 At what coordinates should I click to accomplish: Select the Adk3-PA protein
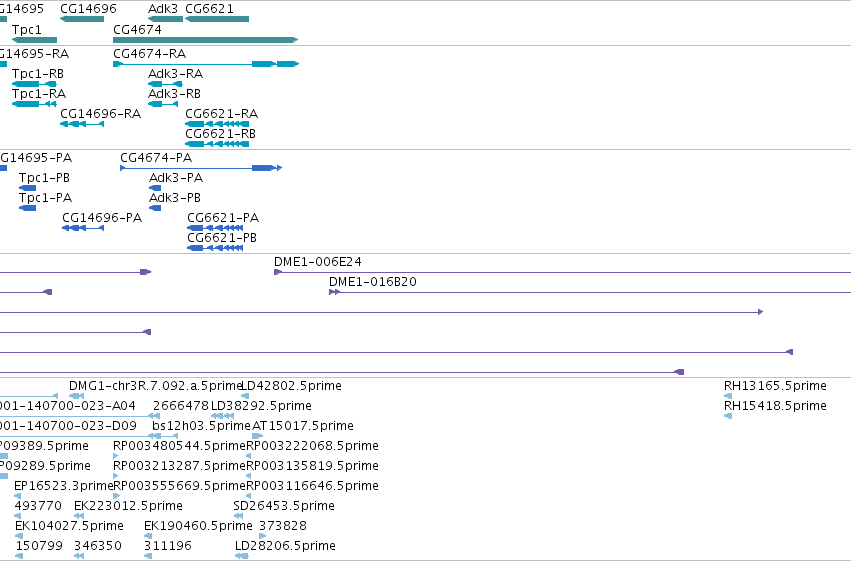coord(155,188)
